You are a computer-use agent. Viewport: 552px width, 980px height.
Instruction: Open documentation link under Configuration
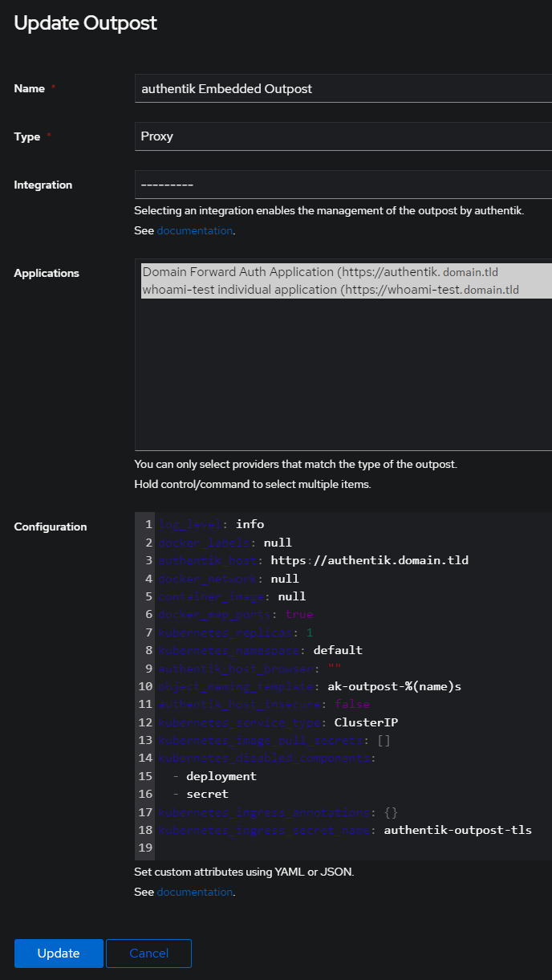pos(194,892)
